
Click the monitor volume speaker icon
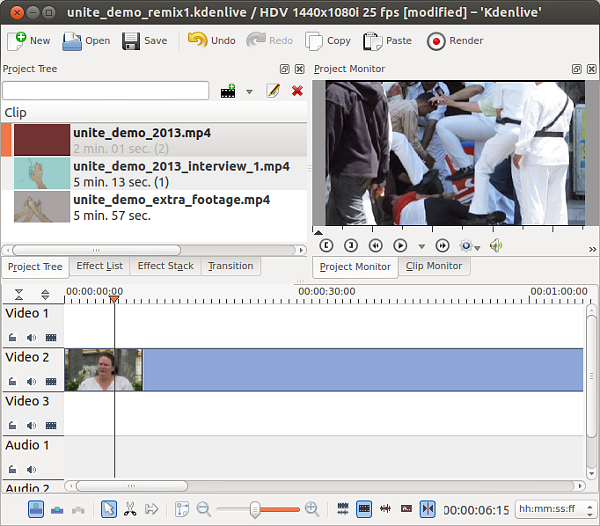pyautogui.click(x=496, y=245)
